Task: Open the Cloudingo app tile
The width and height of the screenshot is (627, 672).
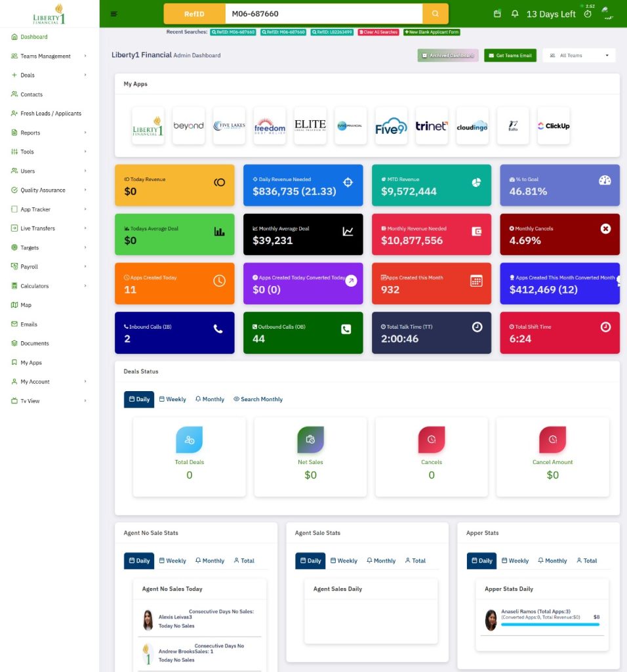Action: pyautogui.click(x=472, y=126)
